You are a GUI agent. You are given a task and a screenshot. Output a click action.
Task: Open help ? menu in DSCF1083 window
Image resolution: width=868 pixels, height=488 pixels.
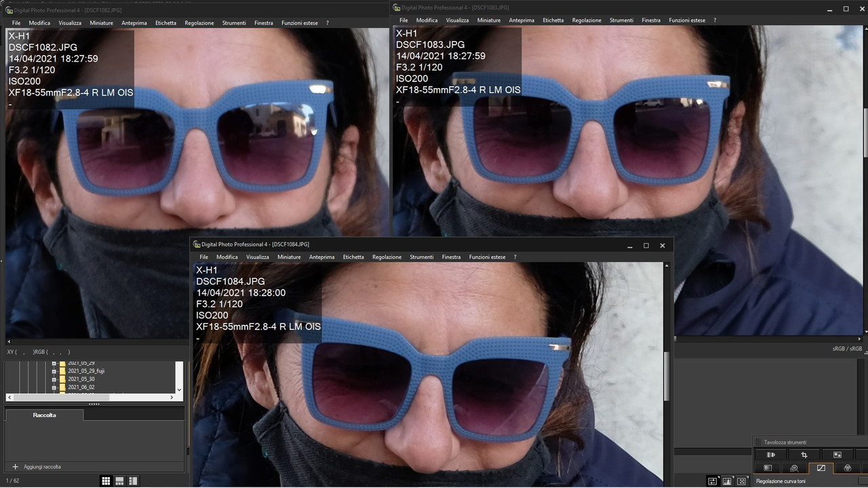(x=715, y=20)
